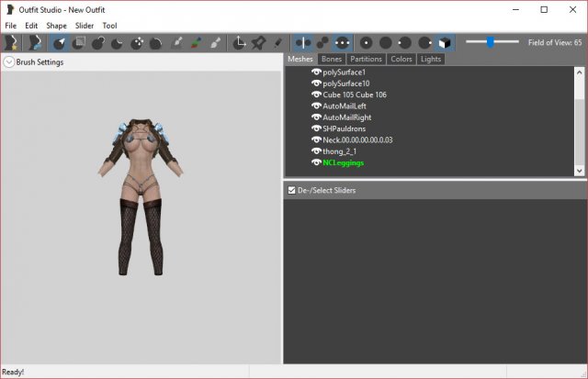Click the New Project toolbar icon
Viewport: 588px width, 379px height.
(11, 42)
